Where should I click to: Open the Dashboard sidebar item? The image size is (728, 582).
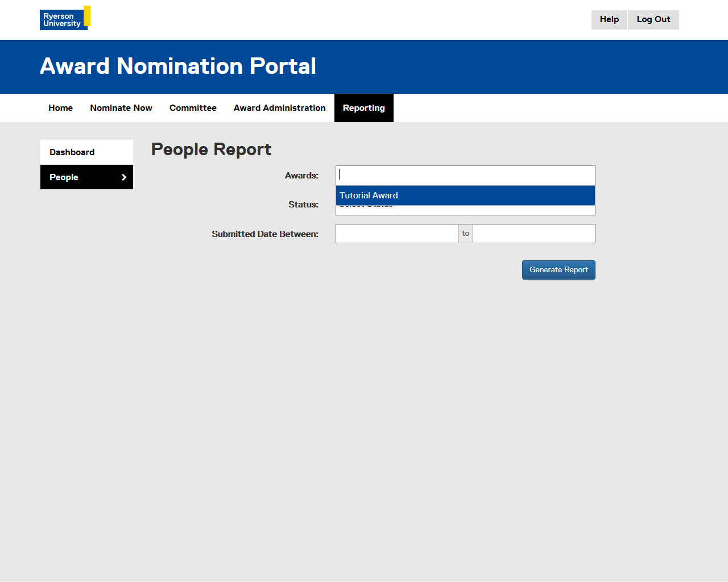(x=72, y=152)
